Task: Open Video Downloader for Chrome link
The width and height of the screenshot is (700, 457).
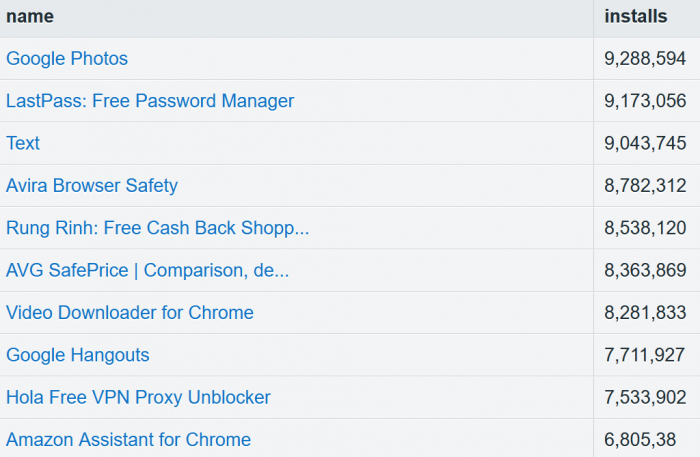Action: [130, 313]
